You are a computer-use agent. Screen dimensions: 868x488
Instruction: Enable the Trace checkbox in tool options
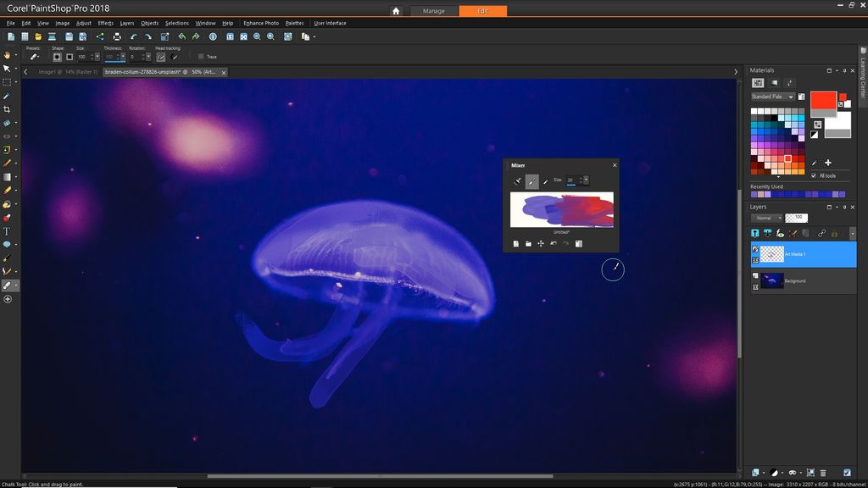pos(201,57)
